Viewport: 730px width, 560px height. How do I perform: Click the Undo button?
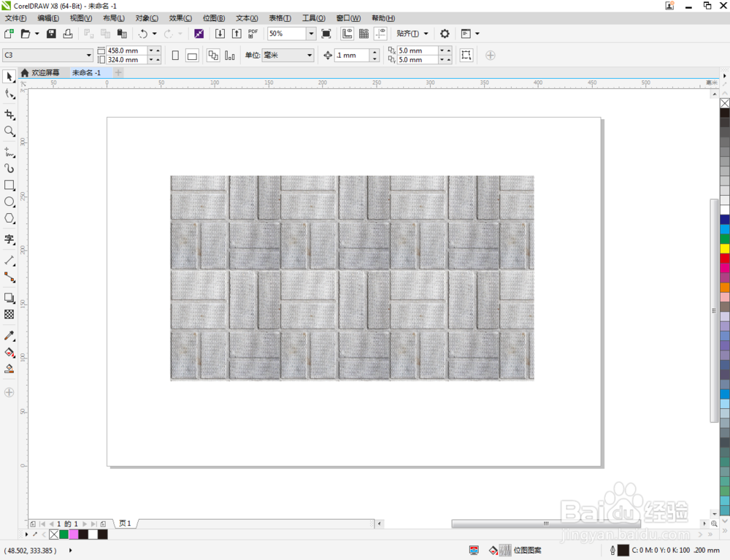[x=143, y=34]
